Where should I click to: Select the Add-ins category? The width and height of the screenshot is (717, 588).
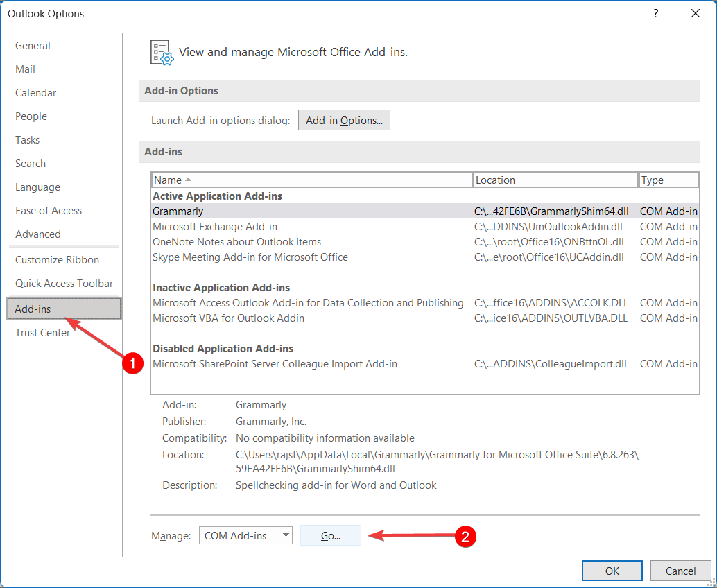coord(64,309)
